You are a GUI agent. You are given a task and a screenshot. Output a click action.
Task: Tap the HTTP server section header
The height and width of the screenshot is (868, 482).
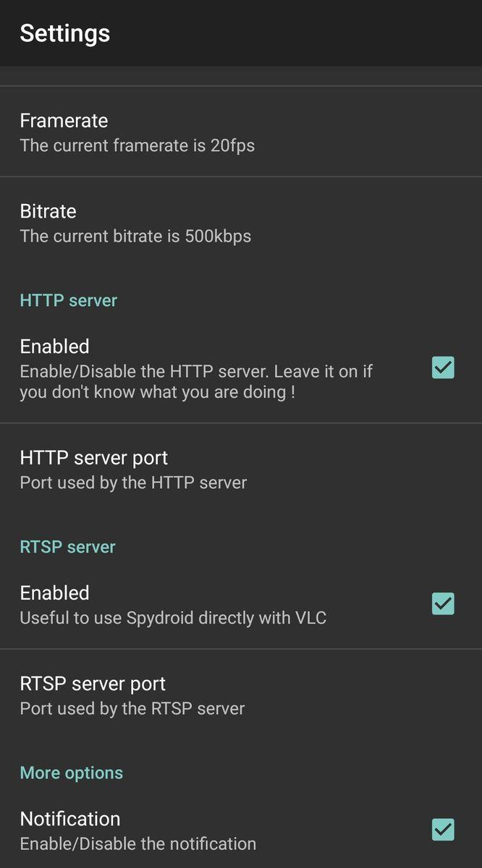(69, 300)
